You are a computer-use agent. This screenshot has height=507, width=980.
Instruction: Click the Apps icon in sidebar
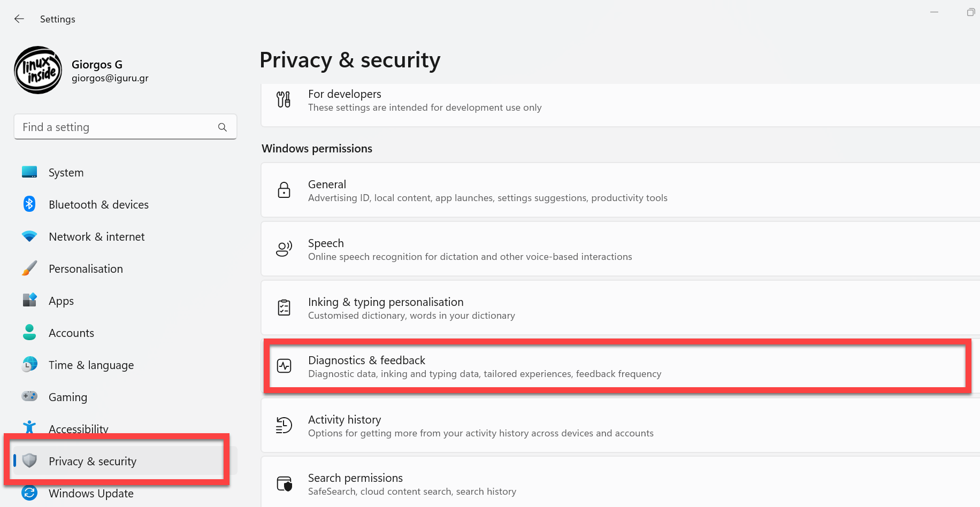tap(29, 301)
